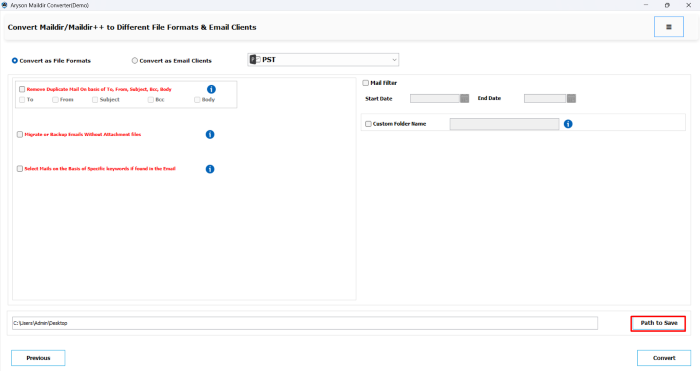Enable Migrate Emails Without Attachment files
Viewport: 700px width, 371px height.
[x=20, y=134]
